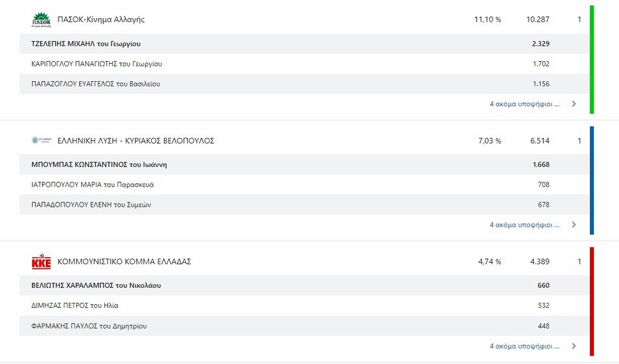Click the ΚΟΜΜΟΥΝΙΣΤΙΚΟ ΚΟΜΜΑ ΕΛΛΑΔΑΣ party name
The width and height of the screenshot is (619, 364).
coord(124,262)
